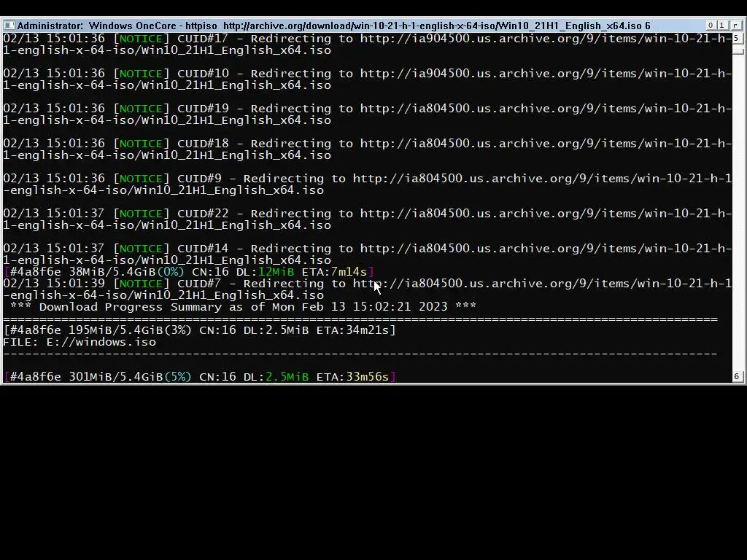Close the httpiso console with the 'r' button
This screenshot has height=560, width=747.
(x=736, y=26)
